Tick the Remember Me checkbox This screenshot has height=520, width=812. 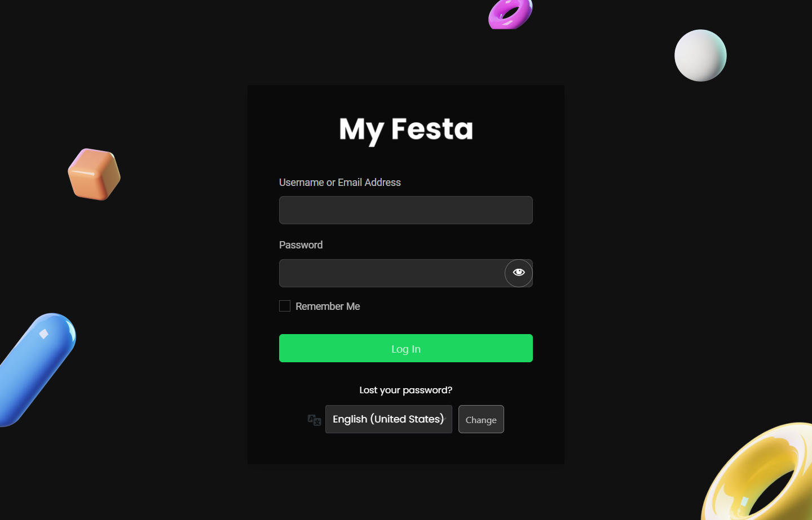click(x=285, y=306)
